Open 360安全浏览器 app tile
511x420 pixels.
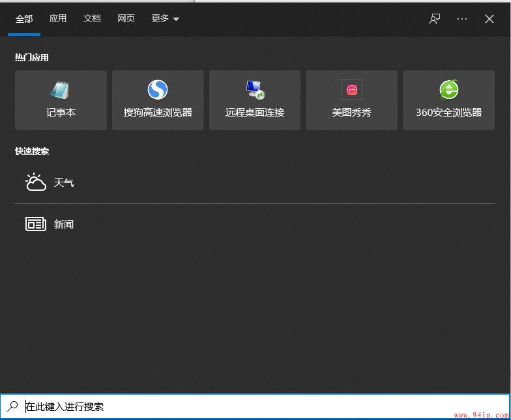[x=448, y=100]
